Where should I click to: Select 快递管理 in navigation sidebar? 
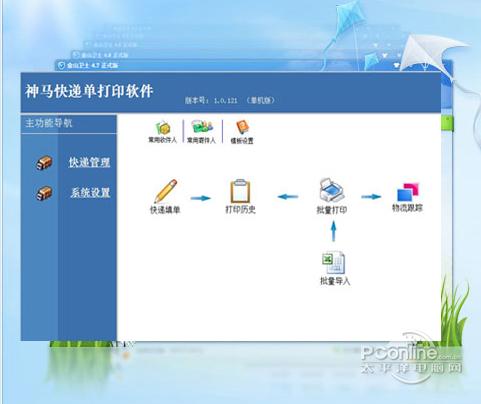point(89,163)
